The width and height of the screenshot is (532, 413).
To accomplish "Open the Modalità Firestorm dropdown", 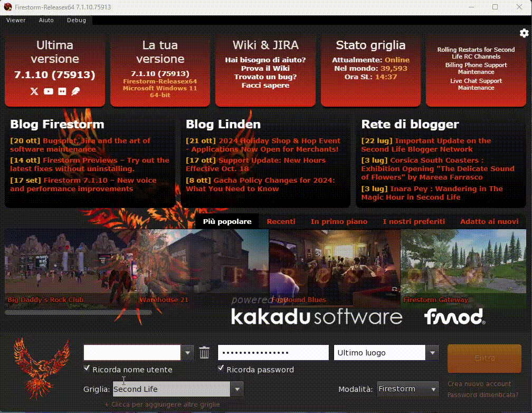I will [x=434, y=389].
